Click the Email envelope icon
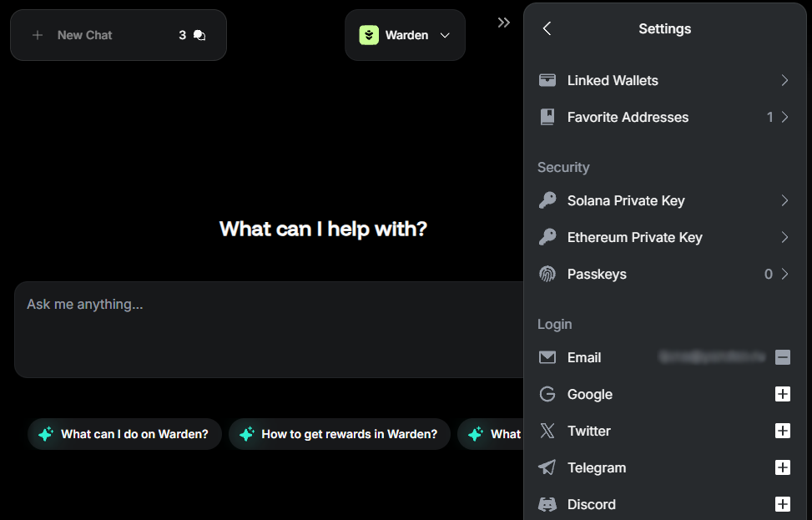Viewport: 812px width, 520px height. tap(547, 357)
